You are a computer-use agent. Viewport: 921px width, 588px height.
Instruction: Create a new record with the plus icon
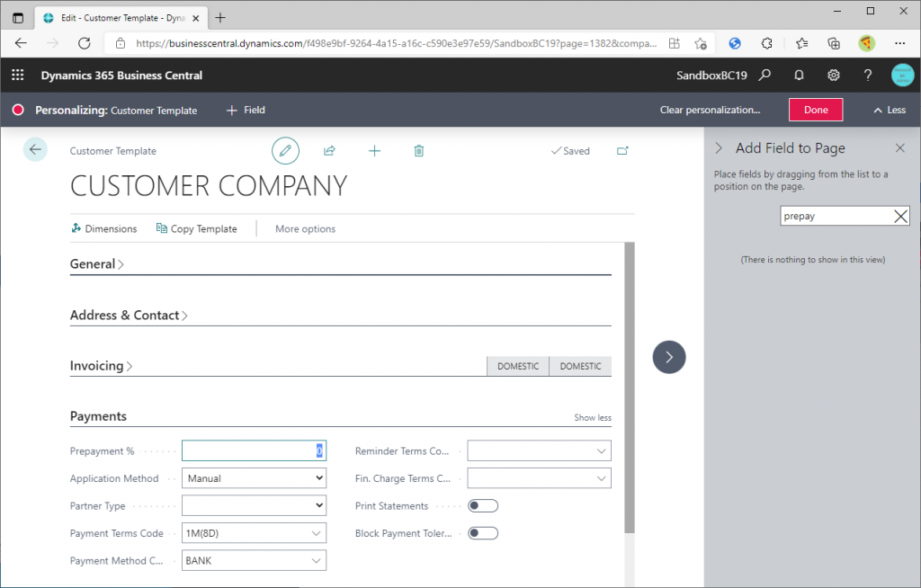click(x=374, y=151)
